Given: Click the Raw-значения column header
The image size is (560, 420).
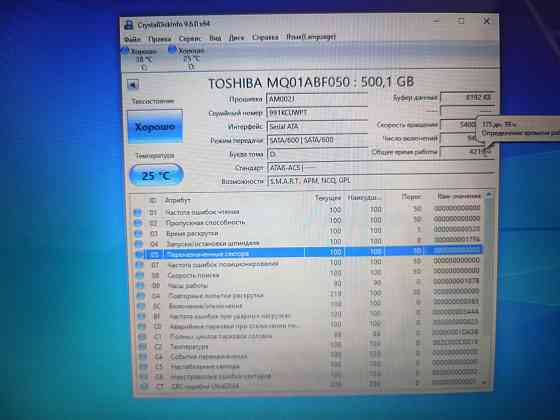Looking at the screenshot, I should [459, 196].
